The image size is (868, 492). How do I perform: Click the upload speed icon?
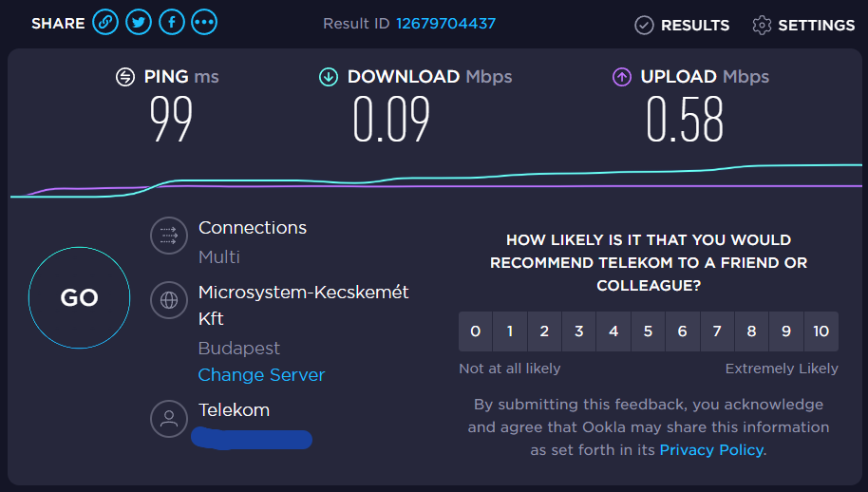pos(622,77)
